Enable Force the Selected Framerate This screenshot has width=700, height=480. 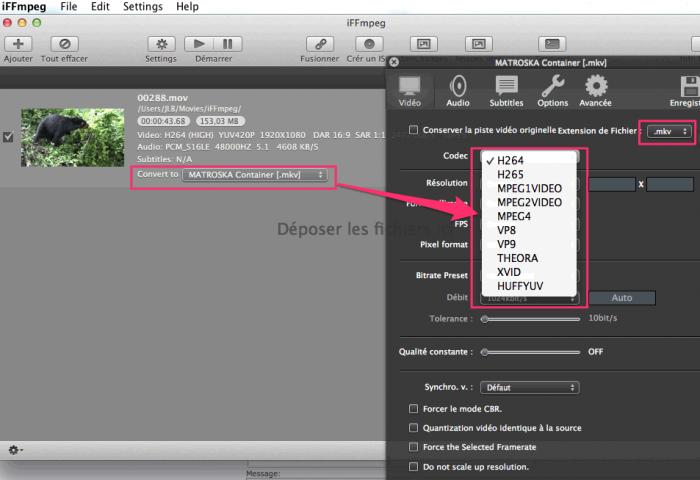click(x=413, y=447)
